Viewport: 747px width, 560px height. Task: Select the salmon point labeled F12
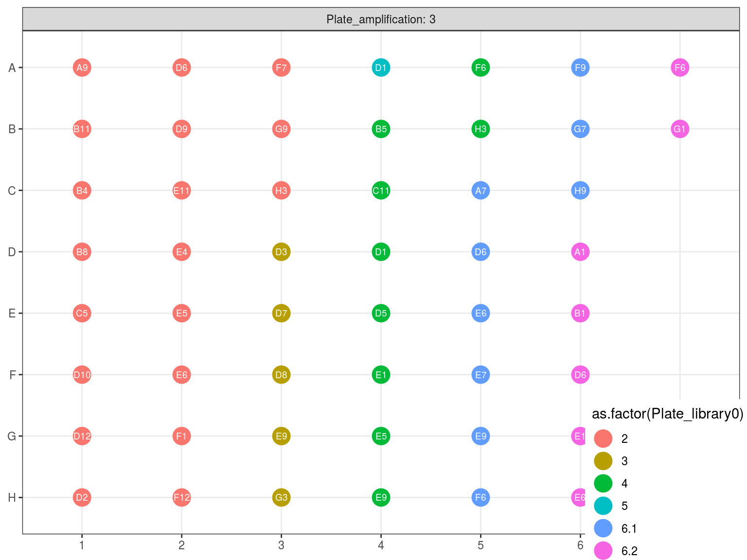pyautogui.click(x=181, y=498)
